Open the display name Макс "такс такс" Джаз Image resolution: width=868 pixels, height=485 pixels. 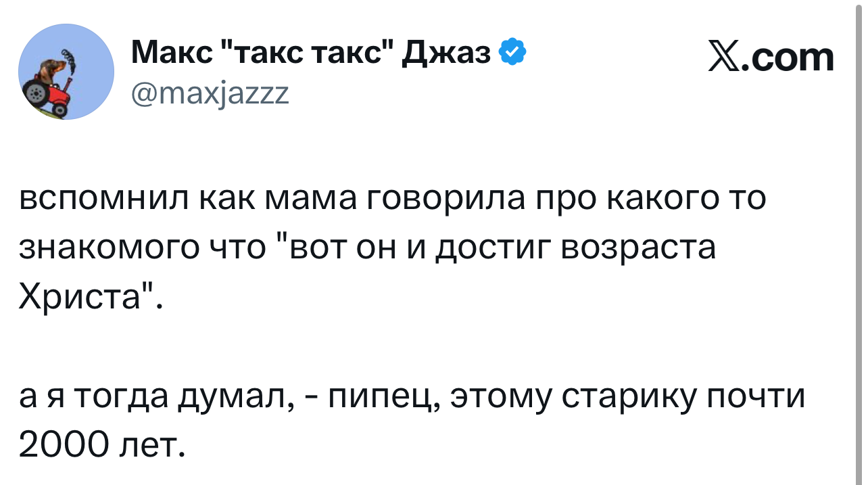coord(310,53)
